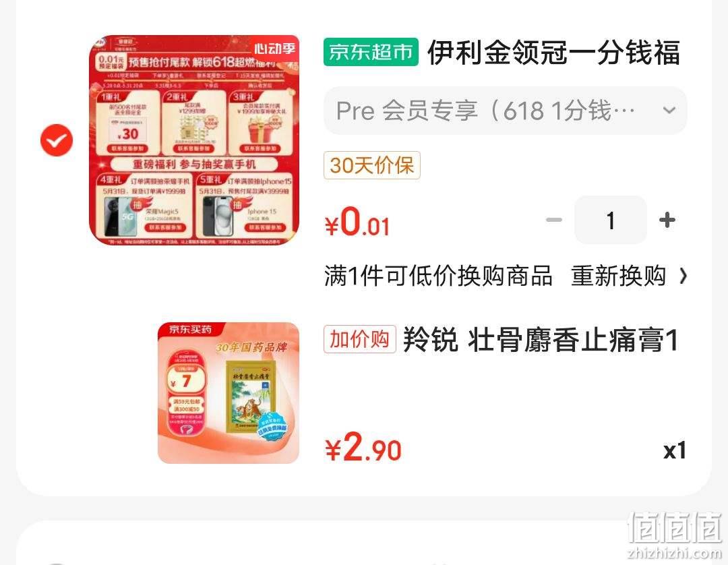The image size is (728, 565).
Task: Open product title 羚锐 壮骨麝香止痛膏
Action: coord(541,340)
